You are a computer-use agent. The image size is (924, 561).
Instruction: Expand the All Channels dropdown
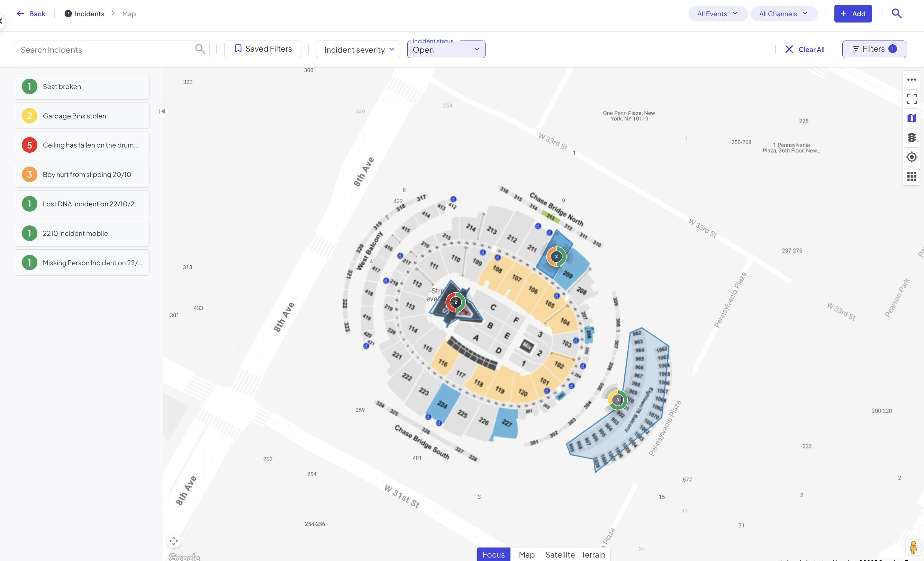(784, 14)
